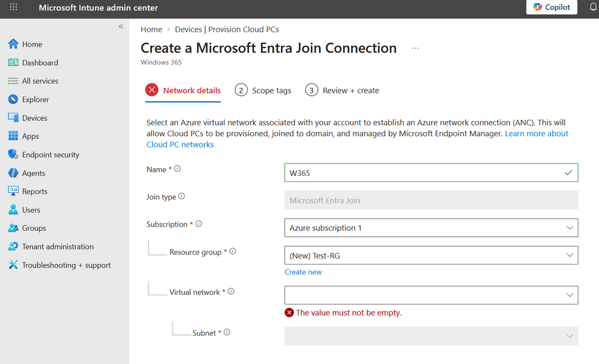Click the Devices monitor icon

click(x=13, y=118)
